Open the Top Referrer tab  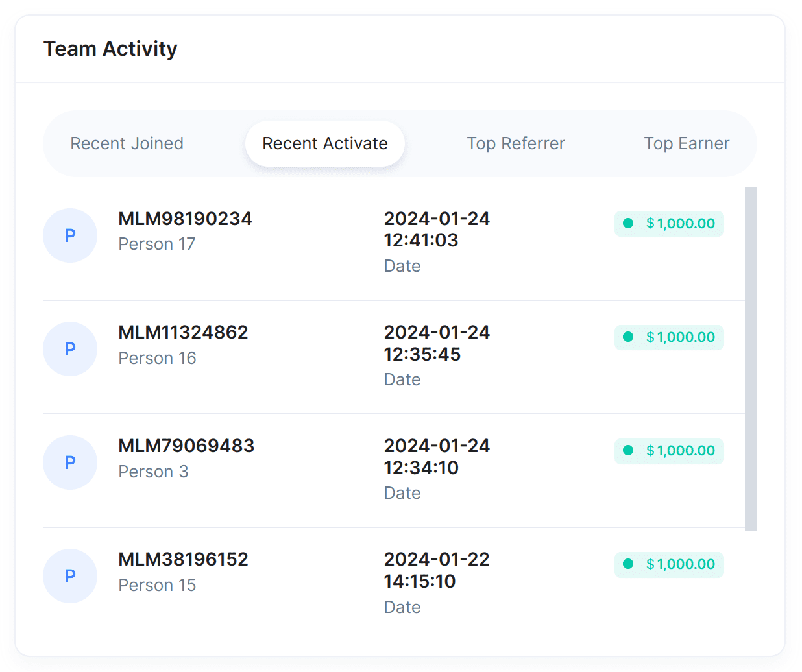click(516, 143)
